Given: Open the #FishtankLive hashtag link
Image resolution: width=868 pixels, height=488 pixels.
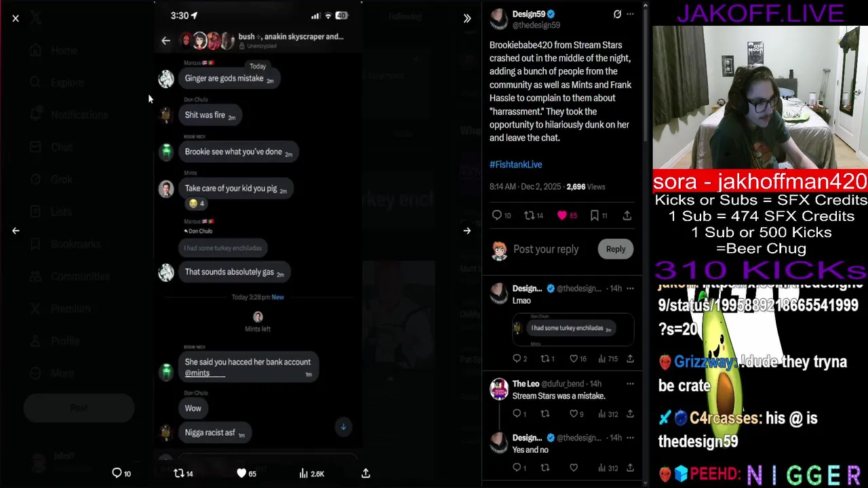Looking at the screenshot, I should pos(515,164).
